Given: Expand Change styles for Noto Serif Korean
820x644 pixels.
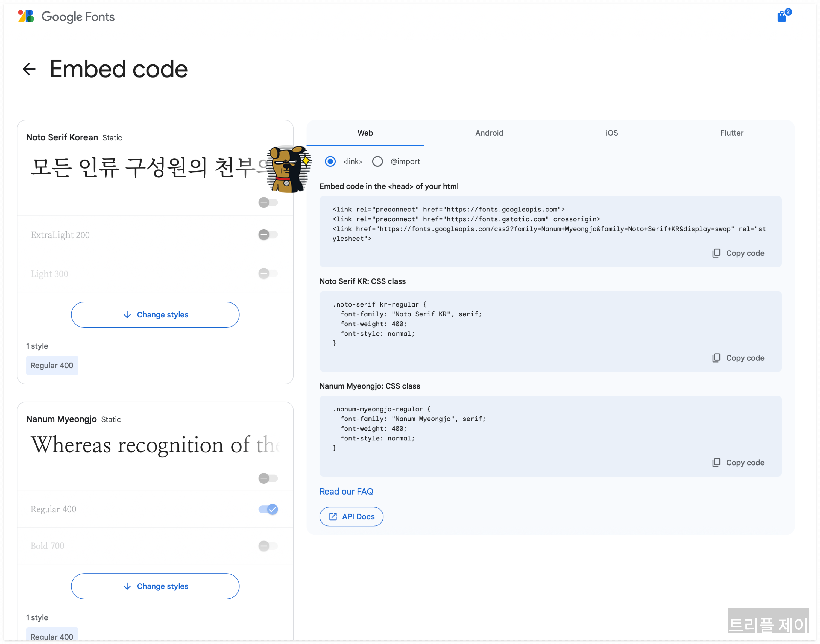Looking at the screenshot, I should point(155,314).
